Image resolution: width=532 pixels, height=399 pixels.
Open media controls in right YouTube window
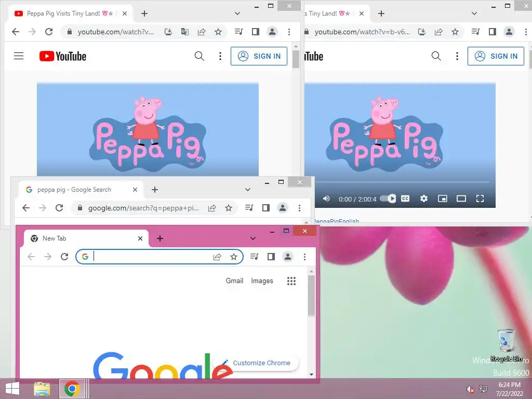(x=476, y=32)
